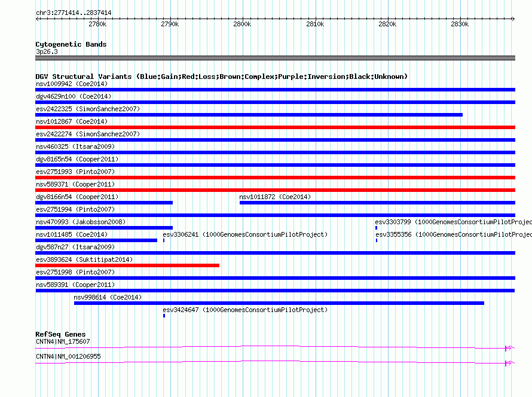
Task: Click the 3p26.3 band label
Action: 47,51
